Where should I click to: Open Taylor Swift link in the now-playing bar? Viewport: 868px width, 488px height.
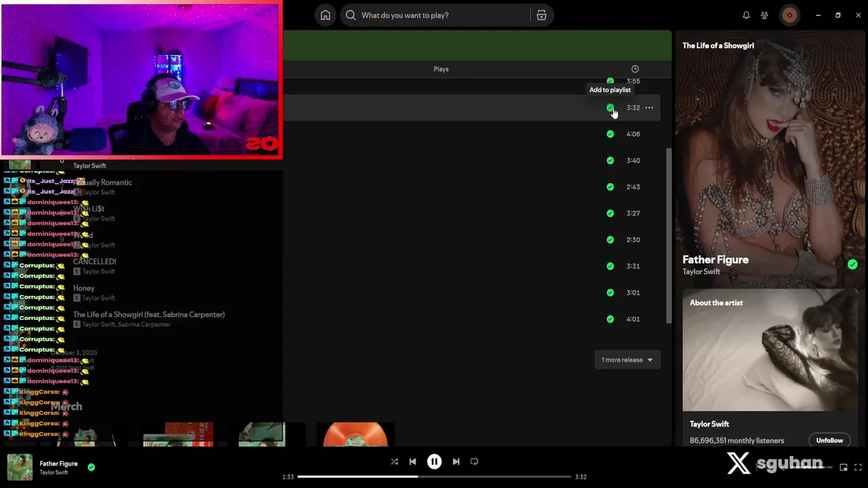pyautogui.click(x=54, y=472)
